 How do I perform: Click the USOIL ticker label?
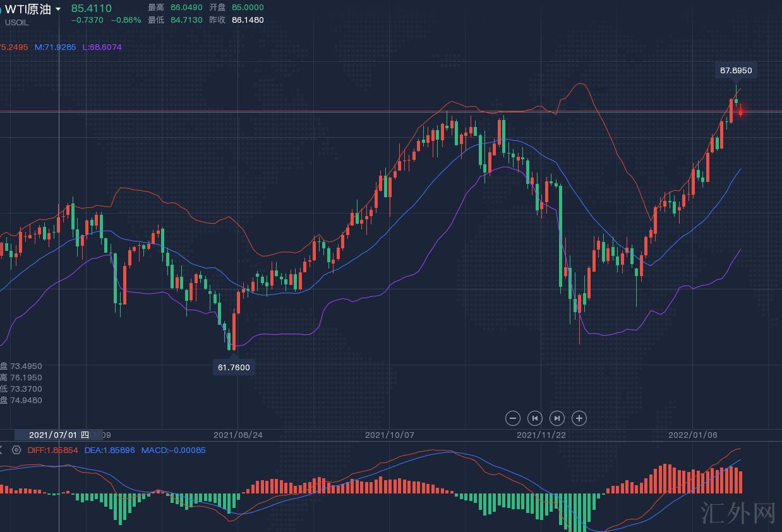pos(16,23)
